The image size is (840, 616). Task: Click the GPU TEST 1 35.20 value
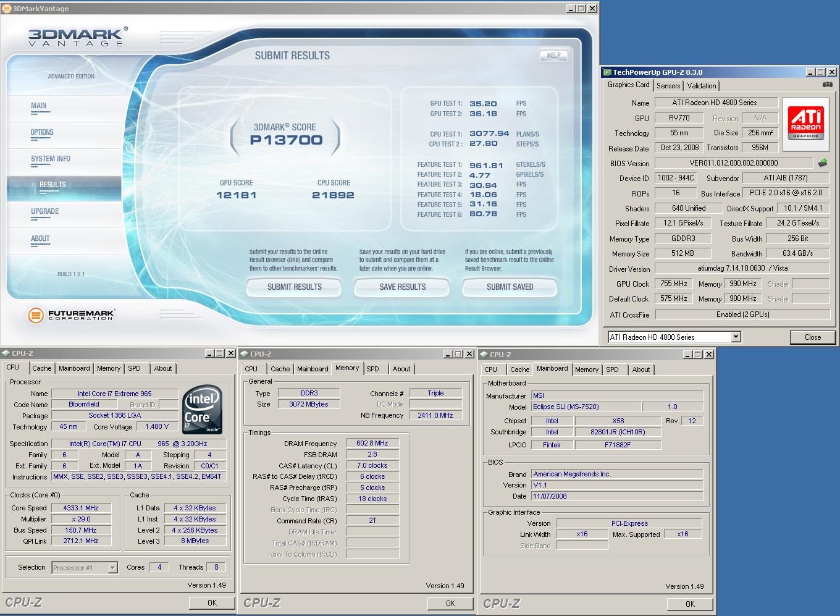(x=483, y=104)
